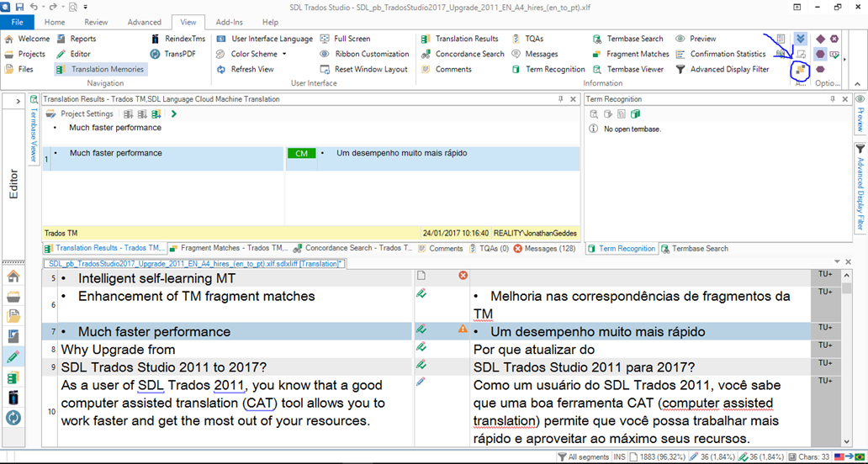The image size is (868, 464).
Task: Click the editor vertical scrollbar down arrow
Action: (846, 440)
